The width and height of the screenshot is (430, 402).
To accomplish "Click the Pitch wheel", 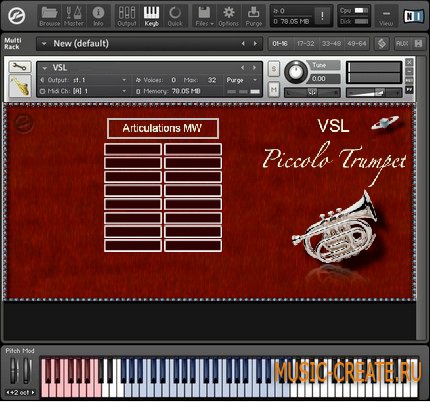I will (x=14, y=371).
